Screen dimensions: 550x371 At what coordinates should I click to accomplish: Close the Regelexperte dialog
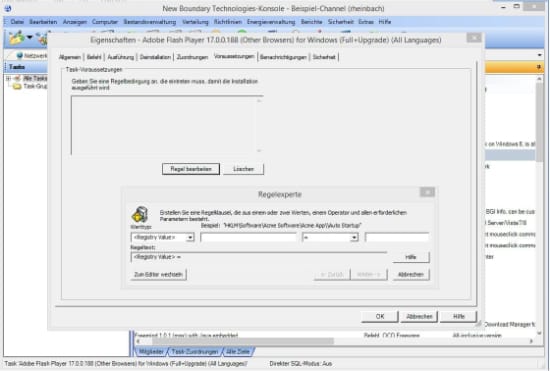pyautogui.click(x=427, y=192)
